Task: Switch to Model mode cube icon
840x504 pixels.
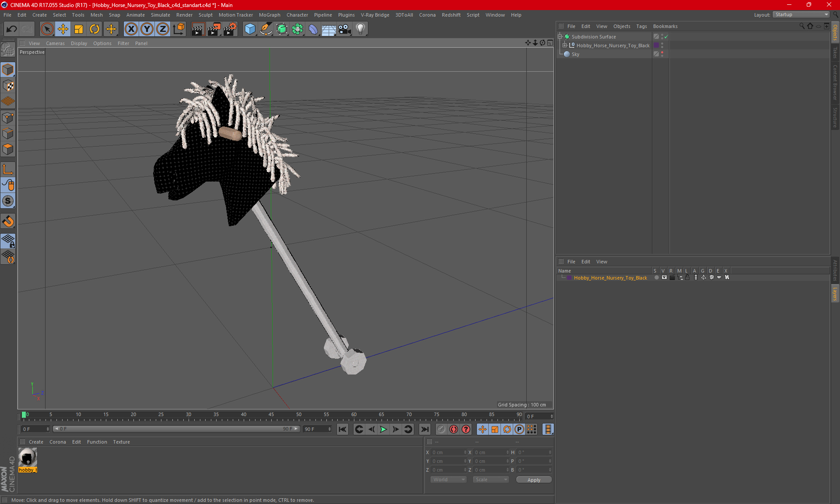Action: (8, 70)
